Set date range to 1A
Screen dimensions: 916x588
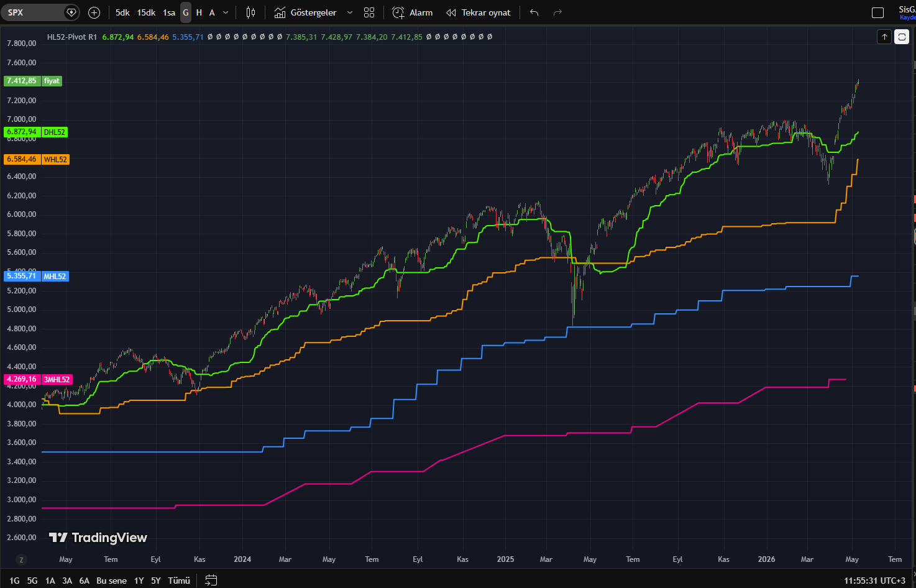[50, 581]
